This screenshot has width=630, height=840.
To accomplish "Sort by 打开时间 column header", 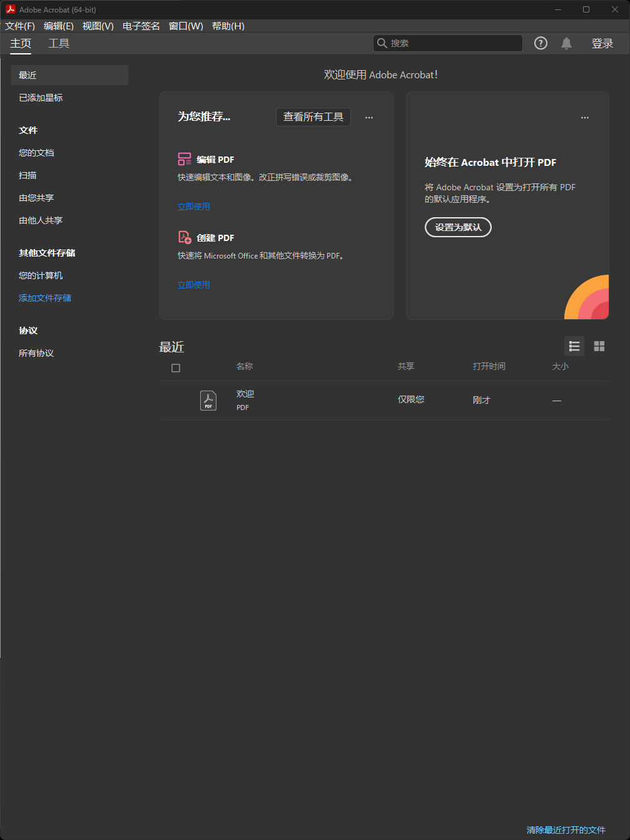I will [489, 366].
